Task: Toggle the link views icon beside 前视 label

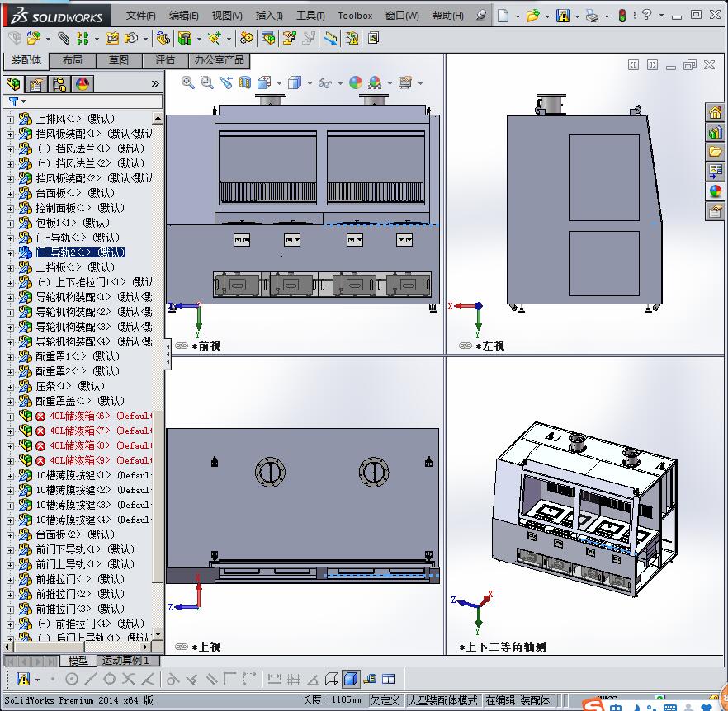Action: click(x=182, y=346)
